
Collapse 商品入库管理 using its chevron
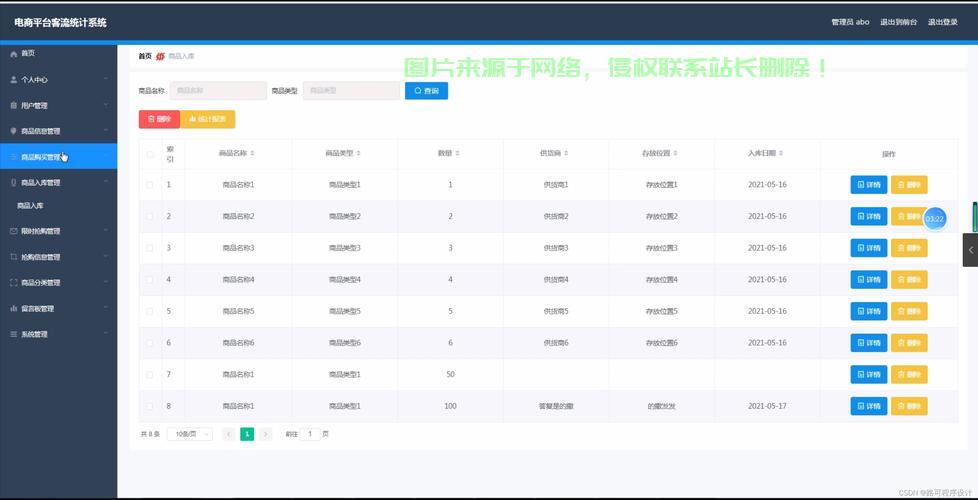coord(105,183)
